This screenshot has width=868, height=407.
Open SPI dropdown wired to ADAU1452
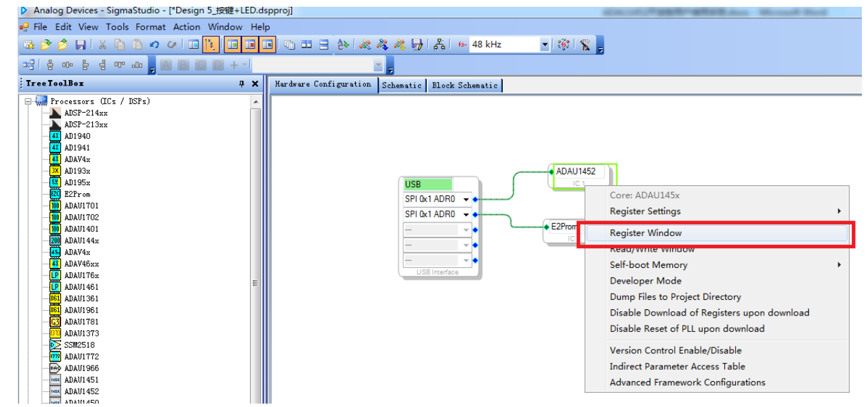(466, 199)
